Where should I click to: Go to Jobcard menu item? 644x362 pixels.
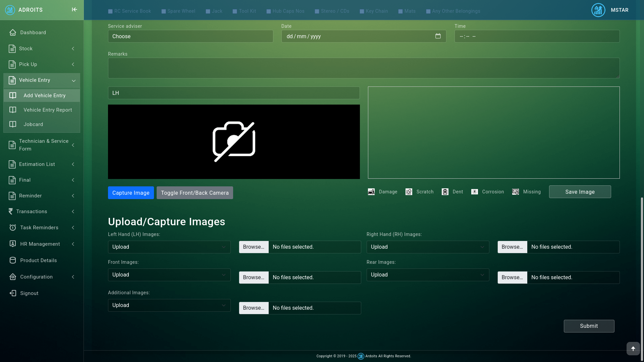(33, 124)
